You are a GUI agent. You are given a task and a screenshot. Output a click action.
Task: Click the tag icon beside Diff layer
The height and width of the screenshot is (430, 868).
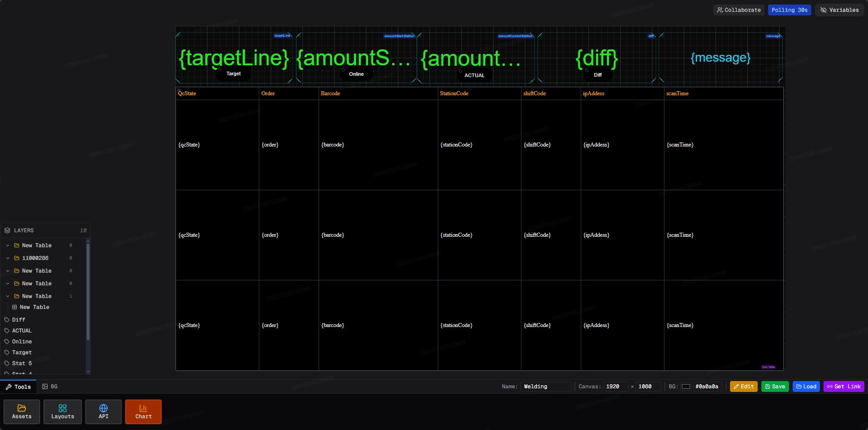(7, 320)
